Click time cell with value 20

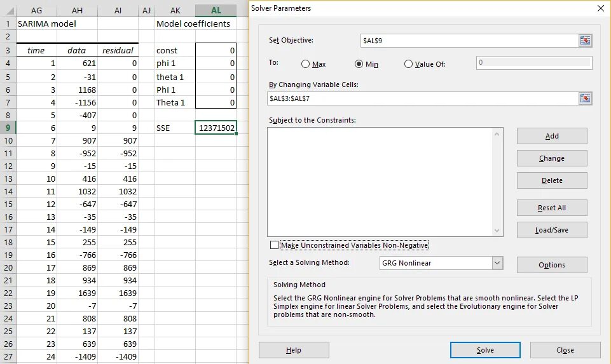click(37, 306)
